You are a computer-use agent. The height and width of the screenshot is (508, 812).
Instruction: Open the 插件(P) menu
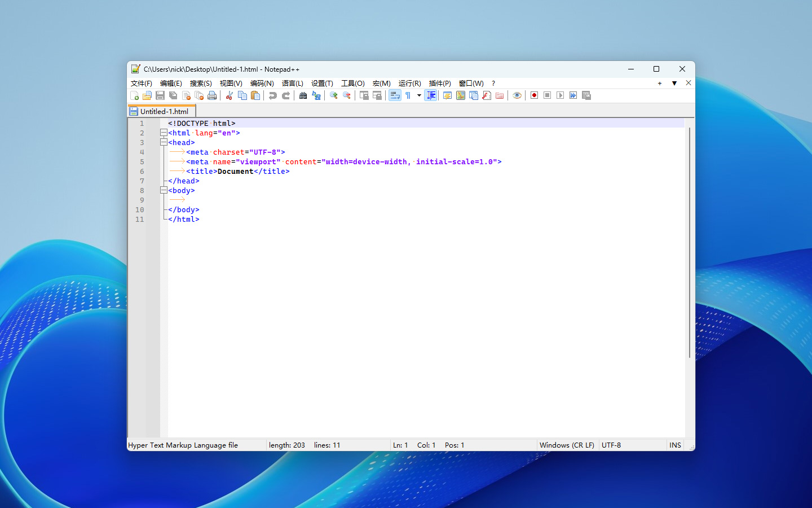[440, 83]
